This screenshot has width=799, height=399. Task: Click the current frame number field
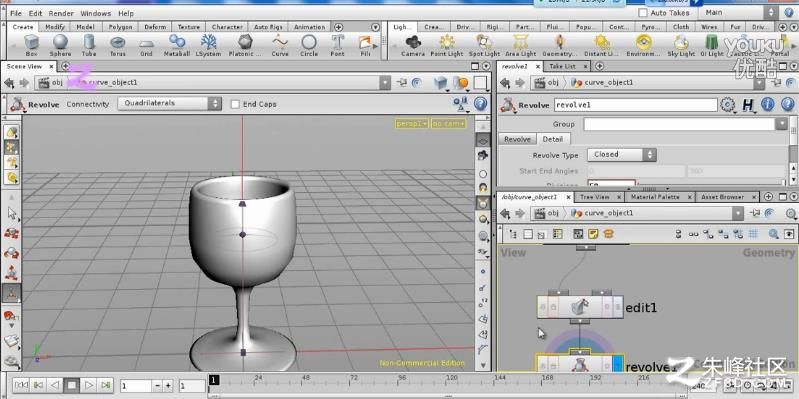(x=136, y=386)
